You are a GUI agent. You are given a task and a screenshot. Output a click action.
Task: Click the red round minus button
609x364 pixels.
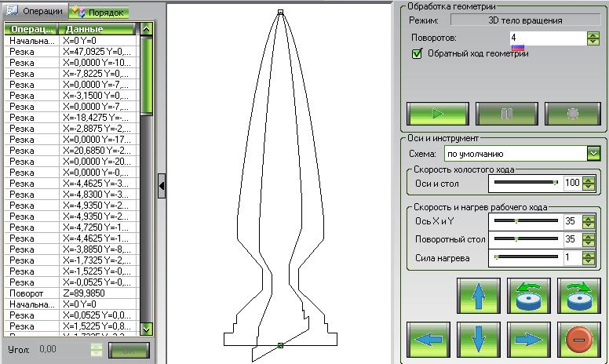[579, 340]
